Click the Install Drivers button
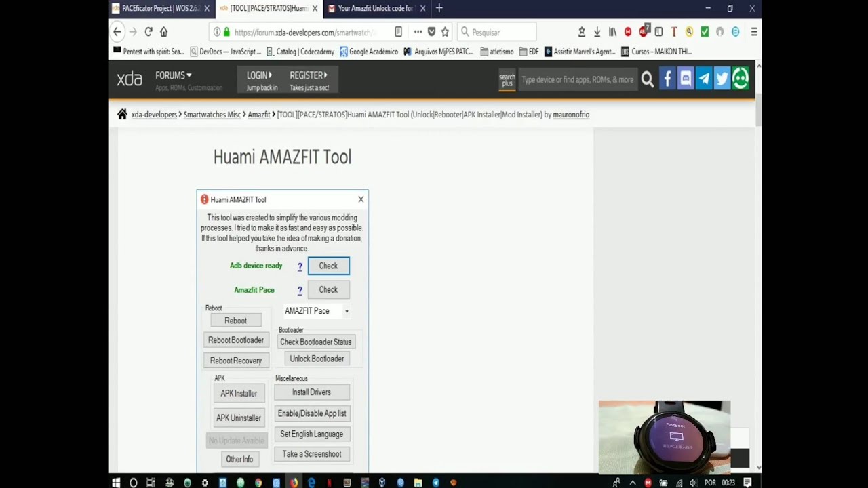The width and height of the screenshot is (868, 488). 312,392
